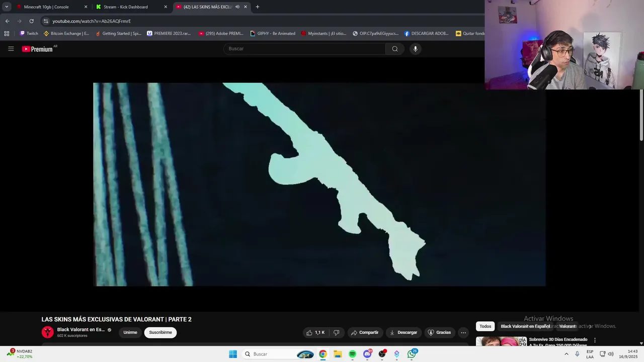Image resolution: width=644 pixels, height=362 pixels.
Task: Open the Sobrevive 30 Días Encadenado thumbnail
Action: 501,341
